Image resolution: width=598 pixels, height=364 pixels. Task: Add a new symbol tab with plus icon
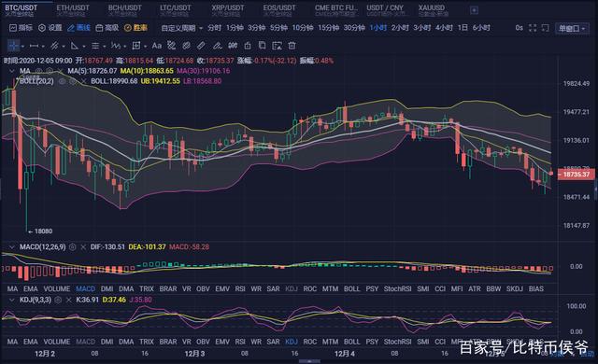(474, 10)
